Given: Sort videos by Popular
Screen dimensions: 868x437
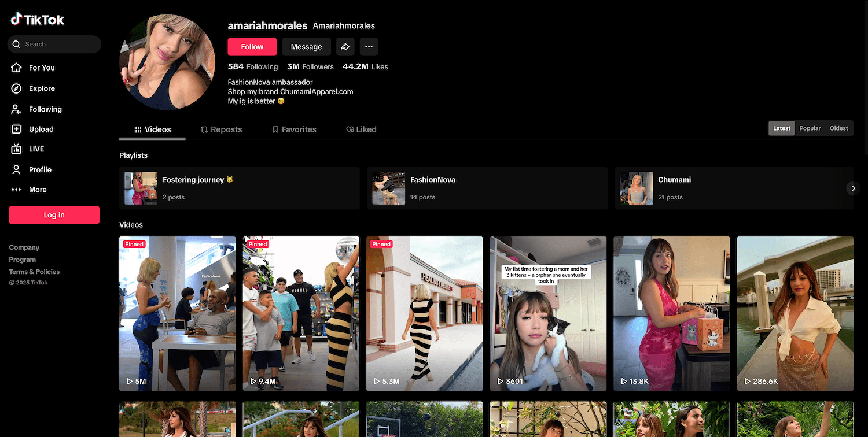Looking at the screenshot, I should click(x=810, y=128).
